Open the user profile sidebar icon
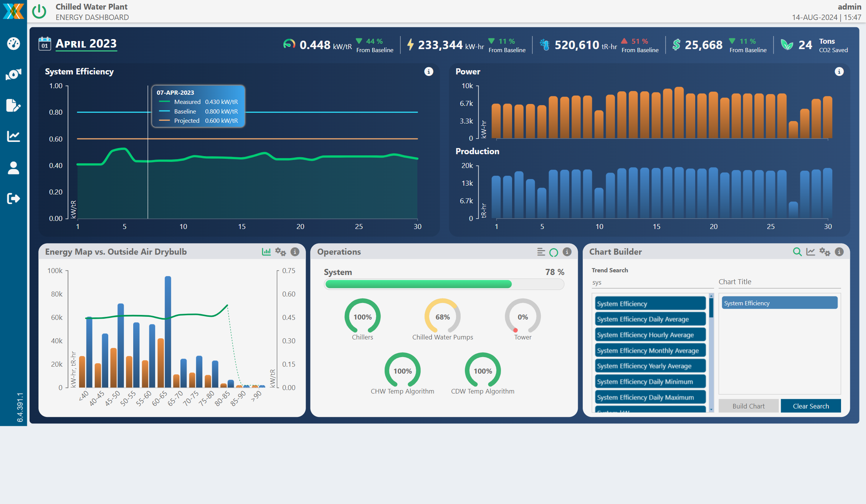Image resolution: width=866 pixels, height=504 pixels. click(x=13, y=168)
